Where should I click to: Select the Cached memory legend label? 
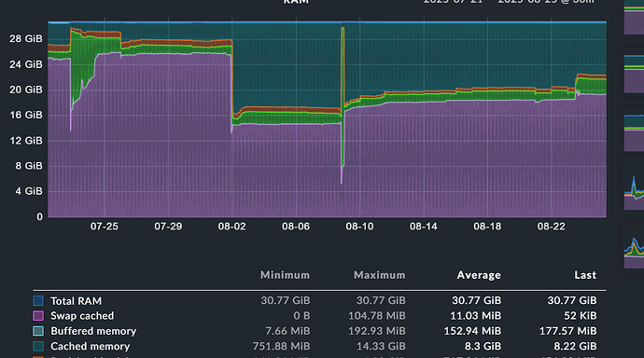click(90, 346)
